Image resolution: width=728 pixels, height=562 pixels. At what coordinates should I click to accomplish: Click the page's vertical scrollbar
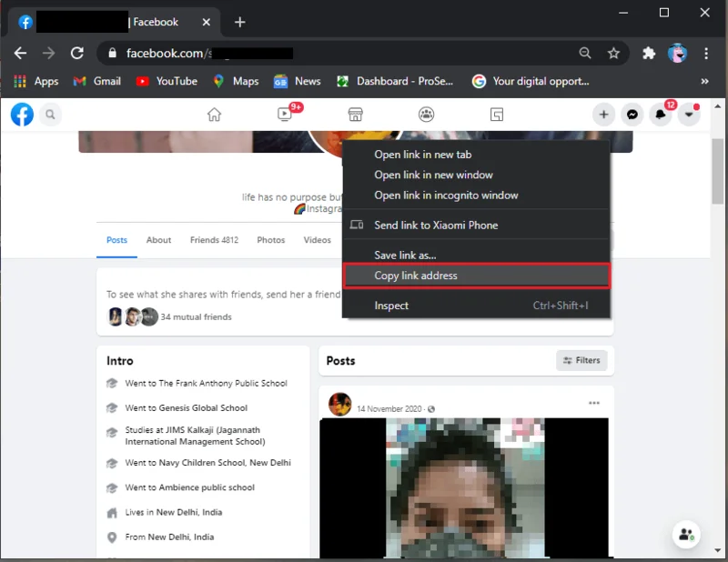pos(718,182)
